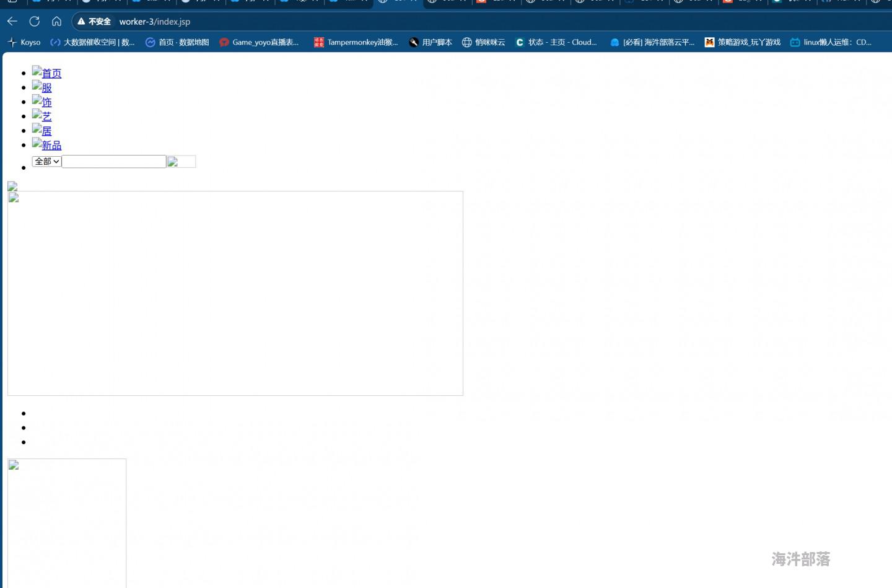The image size is (892, 588).
Task: Click the broken product thumbnail at page bottom
Action: (67, 523)
